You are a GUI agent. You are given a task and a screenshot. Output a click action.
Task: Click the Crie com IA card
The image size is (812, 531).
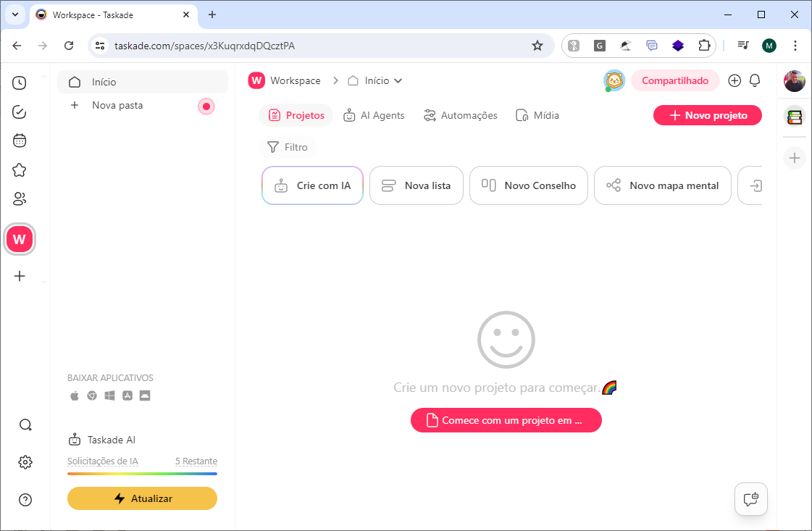pyautogui.click(x=313, y=185)
